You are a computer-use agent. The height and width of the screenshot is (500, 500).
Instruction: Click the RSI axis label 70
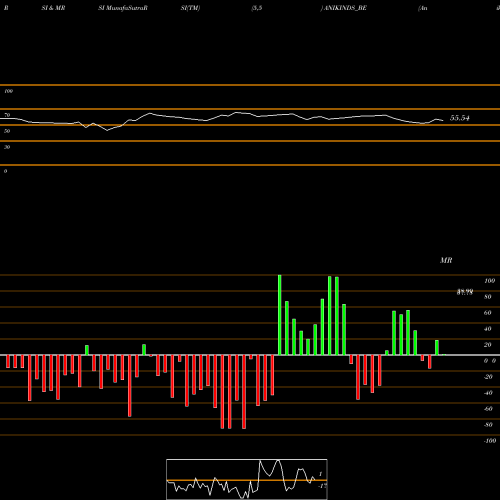[x=7, y=115]
